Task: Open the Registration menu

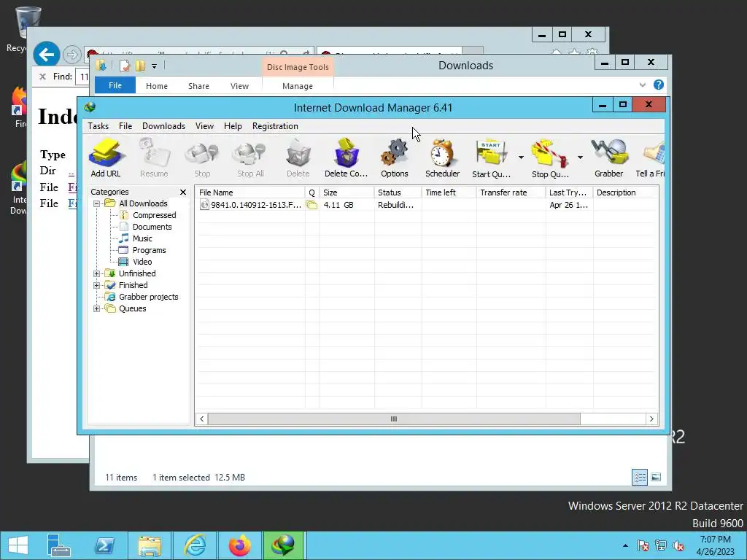Action: pos(275,126)
